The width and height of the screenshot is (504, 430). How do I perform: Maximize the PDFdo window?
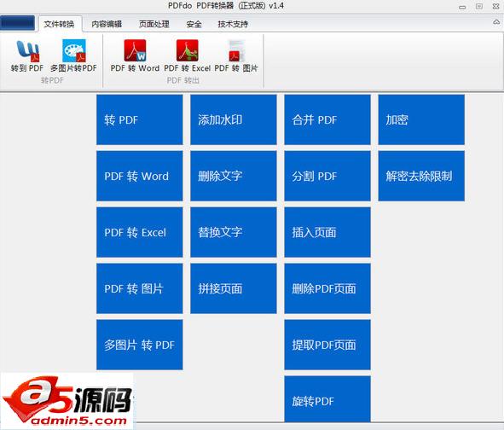click(479, 7)
